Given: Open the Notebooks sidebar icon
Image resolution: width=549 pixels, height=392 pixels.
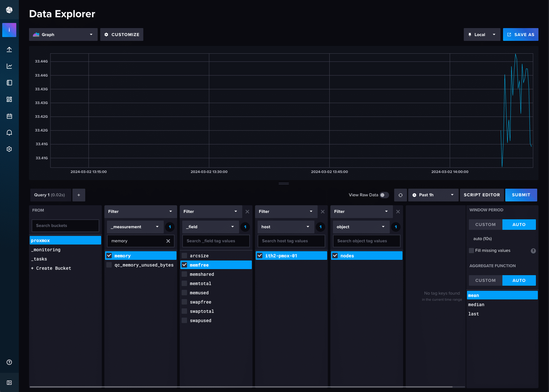Looking at the screenshot, I should [9, 83].
